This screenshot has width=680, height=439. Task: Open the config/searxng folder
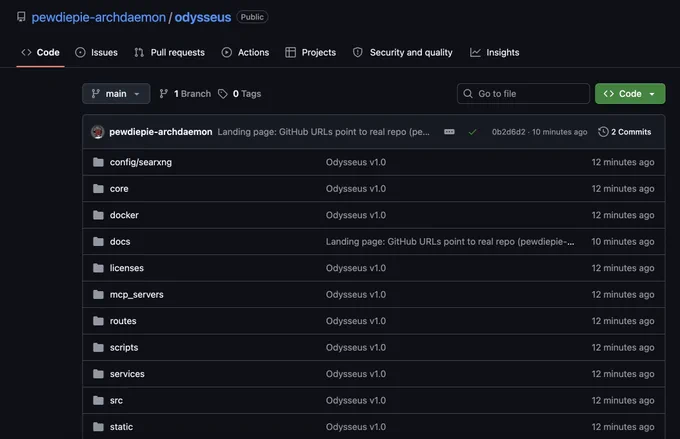[x=141, y=162]
